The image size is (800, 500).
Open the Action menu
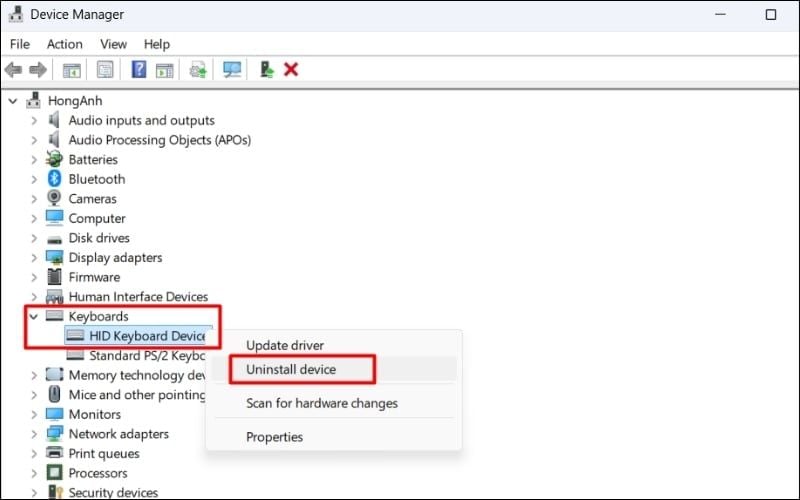(x=64, y=44)
